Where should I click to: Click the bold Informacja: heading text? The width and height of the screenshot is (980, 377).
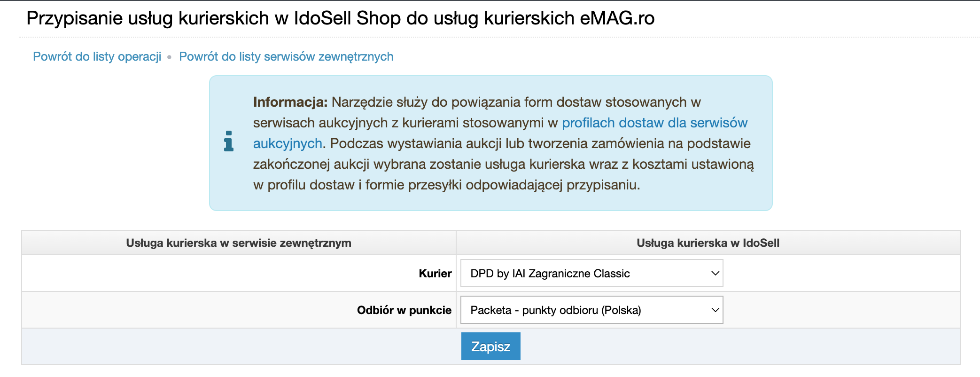pyautogui.click(x=290, y=102)
